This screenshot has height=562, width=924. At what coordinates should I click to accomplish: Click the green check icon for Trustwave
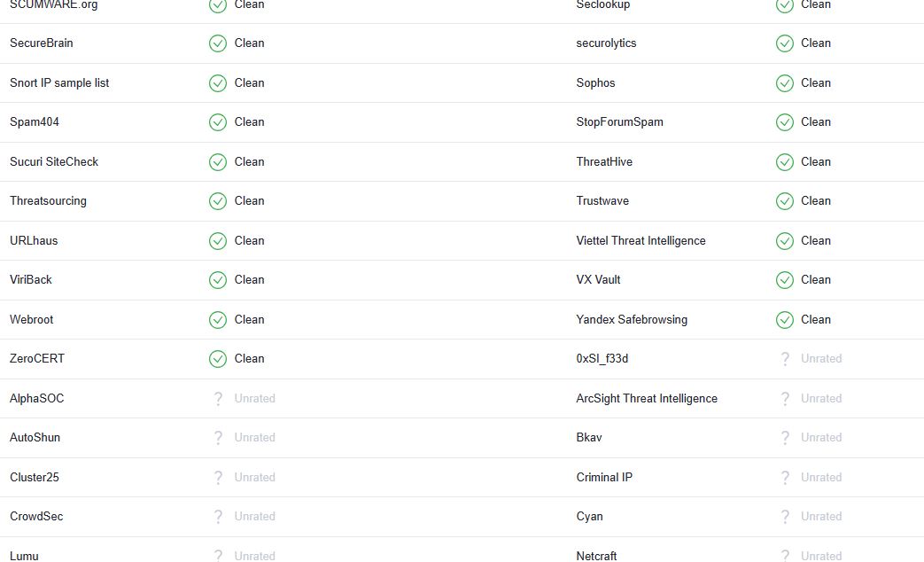tap(784, 201)
